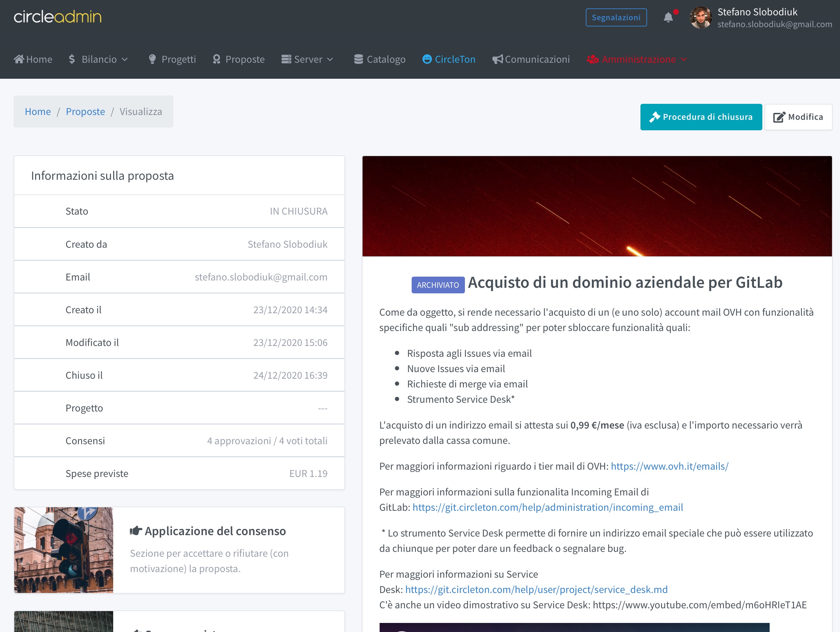Open the Segnalazioni button
The width and height of the screenshot is (840, 632).
pos(616,17)
